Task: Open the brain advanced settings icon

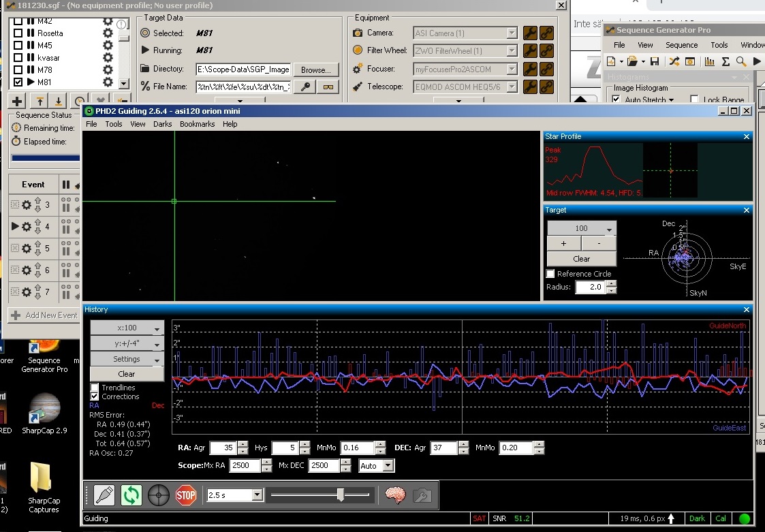Action: tap(395, 495)
